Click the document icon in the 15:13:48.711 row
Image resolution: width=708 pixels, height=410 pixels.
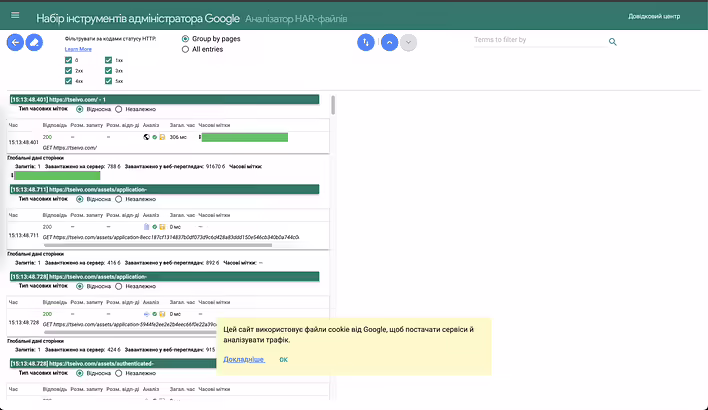146,227
